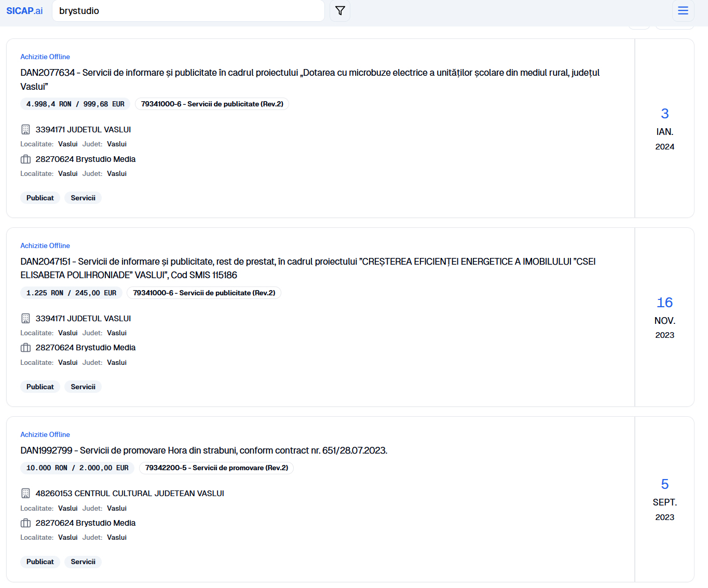Click the SICAP.ai logo
The image size is (708, 588).
24,11
